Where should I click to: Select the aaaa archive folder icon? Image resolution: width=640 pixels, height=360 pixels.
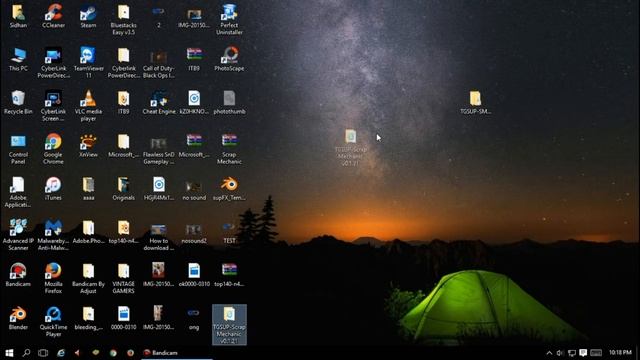88,189
